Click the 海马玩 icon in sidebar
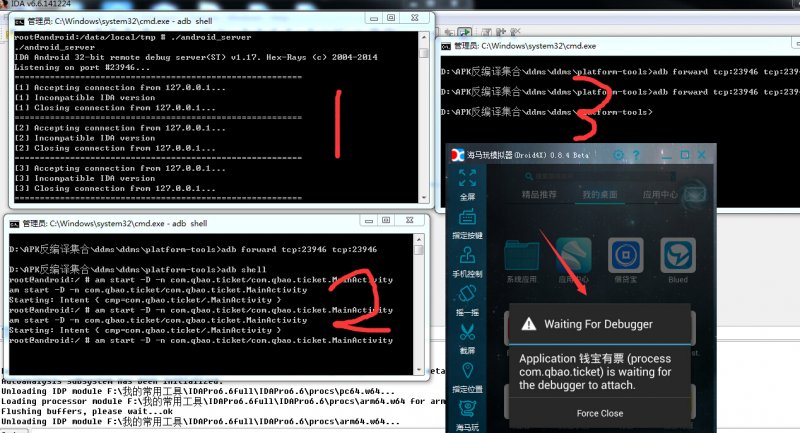Screen dimensions: 800x433 [x=467, y=409]
